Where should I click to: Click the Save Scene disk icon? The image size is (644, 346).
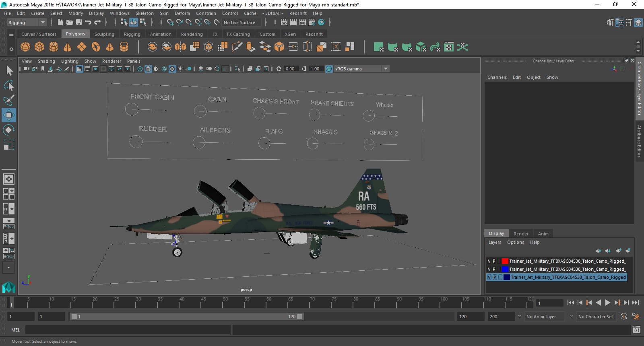coord(78,23)
